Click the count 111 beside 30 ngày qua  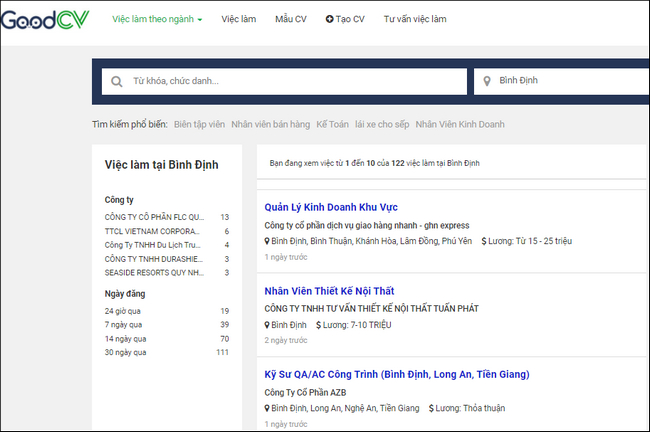click(x=223, y=352)
